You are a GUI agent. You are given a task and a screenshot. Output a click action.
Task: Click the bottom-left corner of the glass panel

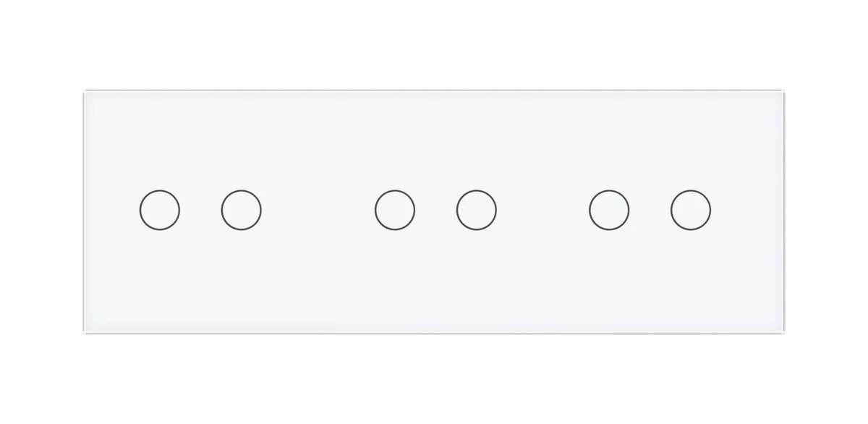85,332
